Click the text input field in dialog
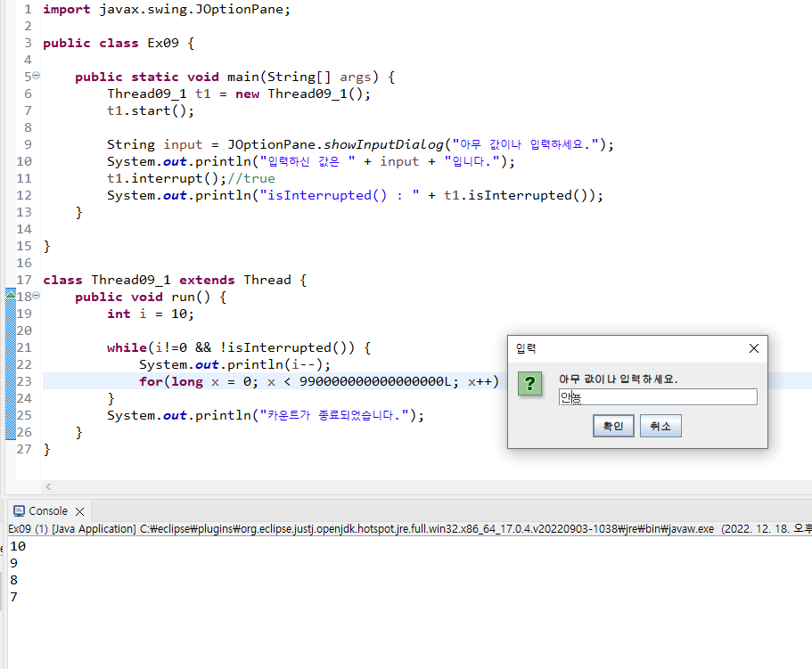 658,397
